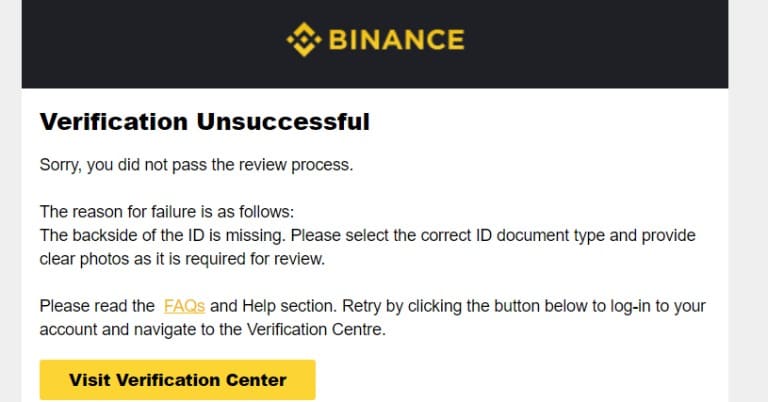Click the BINANCE wordmark in header

pos(396,40)
